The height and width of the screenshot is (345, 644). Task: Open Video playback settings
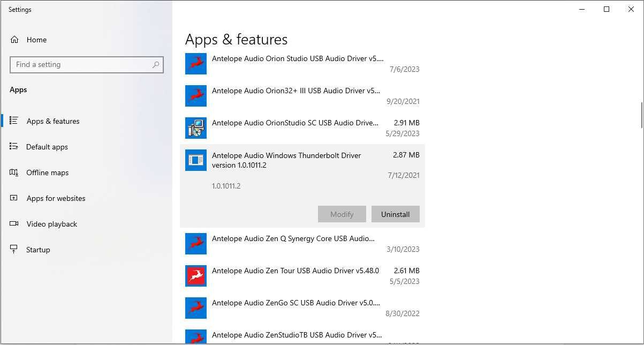click(86, 224)
